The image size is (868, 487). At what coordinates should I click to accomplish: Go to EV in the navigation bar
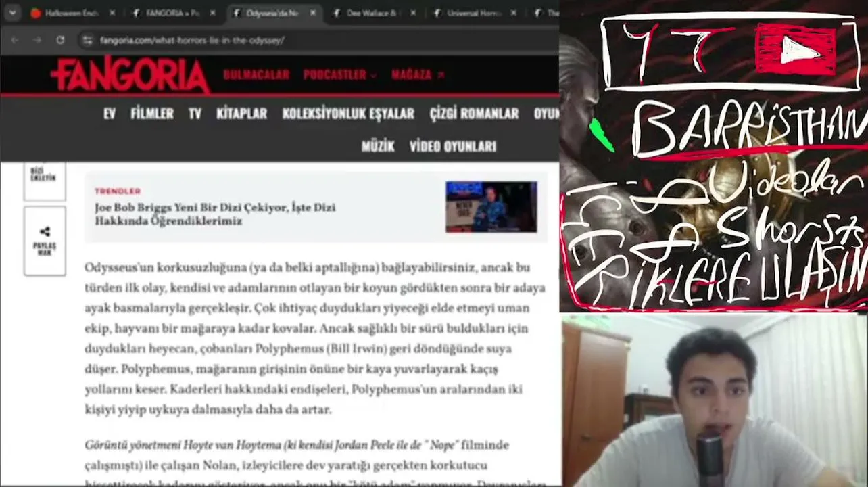pos(110,114)
